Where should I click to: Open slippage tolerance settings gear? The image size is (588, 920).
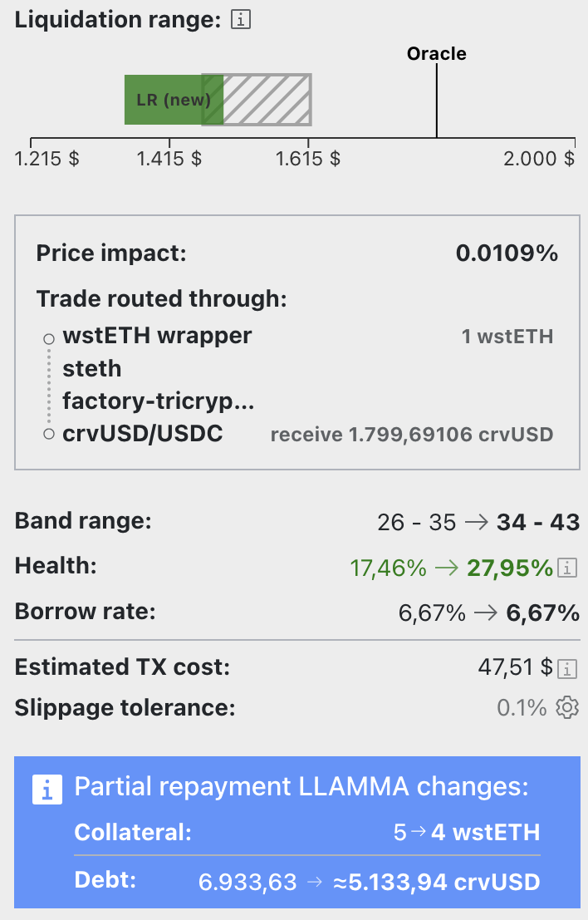567,707
